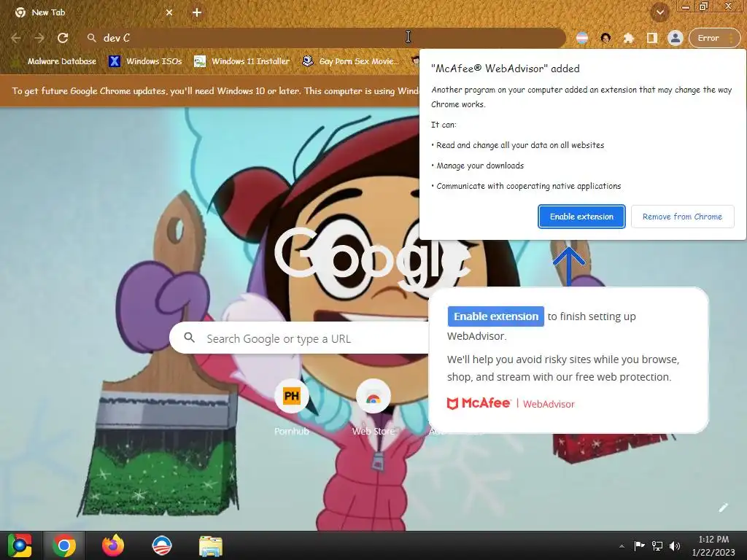Open the Obama-logo taskbar application
The height and width of the screenshot is (560, 747).
point(161,545)
